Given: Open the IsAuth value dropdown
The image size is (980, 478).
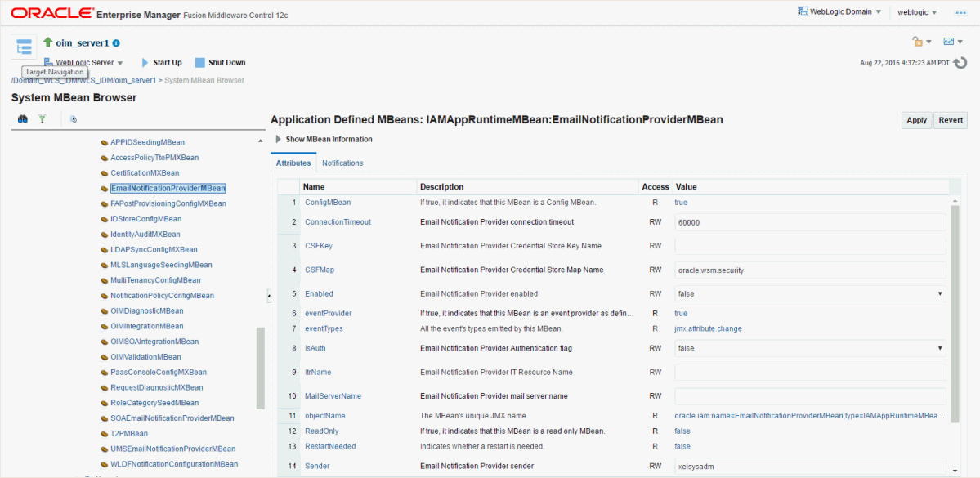Looking at the screenshot, I should (x=810, y=348).
